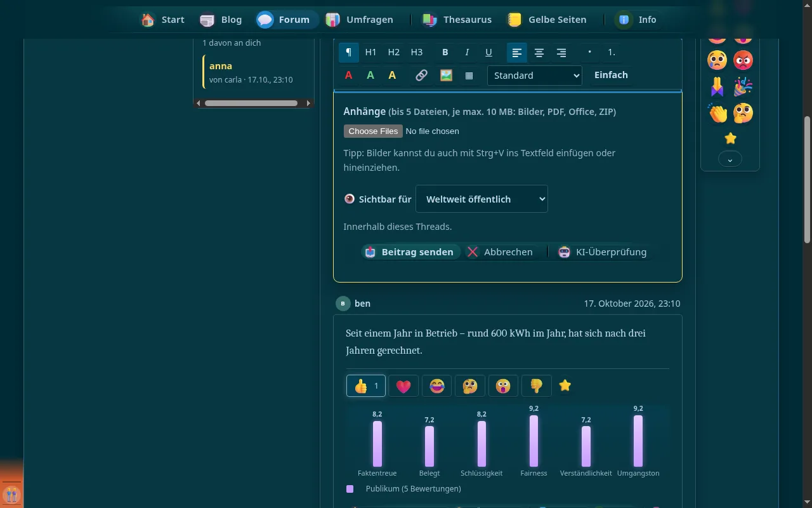Toggle italic formatting in the editor

click(x=467, y=52)
